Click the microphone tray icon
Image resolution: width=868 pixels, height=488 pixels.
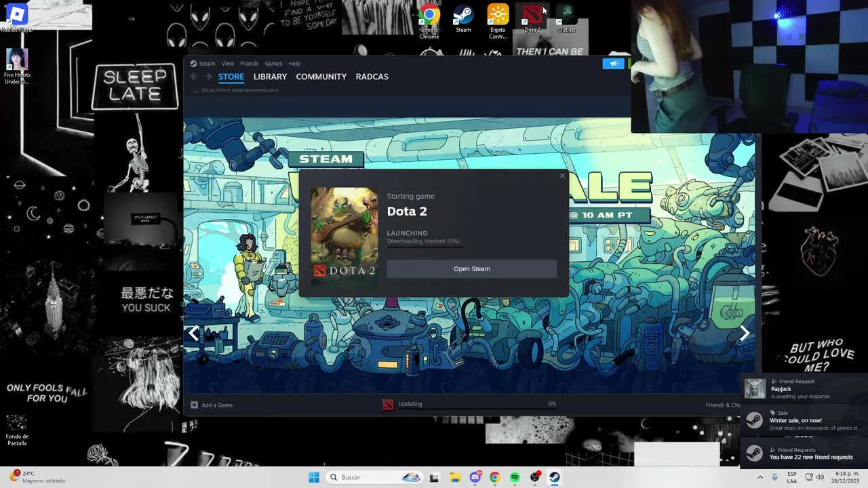pos(774,477)
